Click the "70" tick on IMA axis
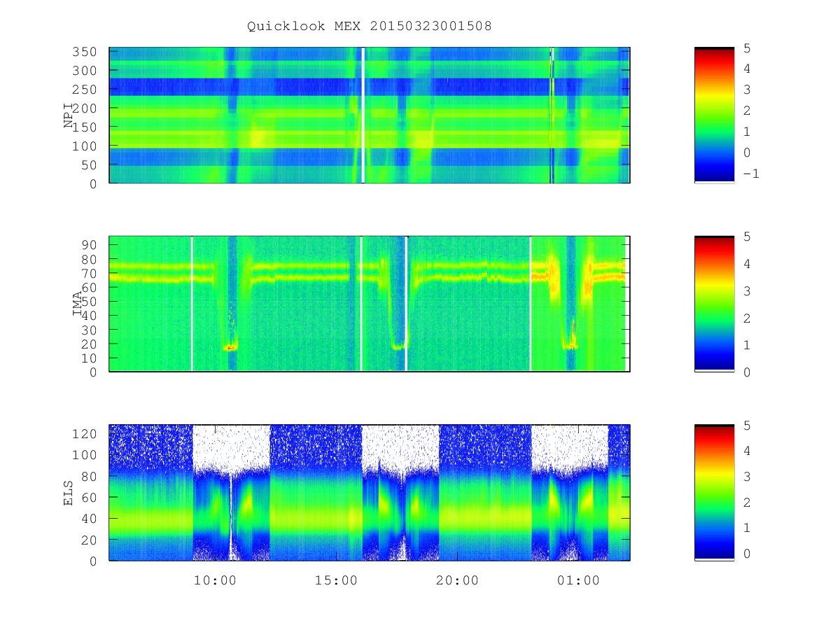Screen dimensions: 840x630 (x=90, y=273)
